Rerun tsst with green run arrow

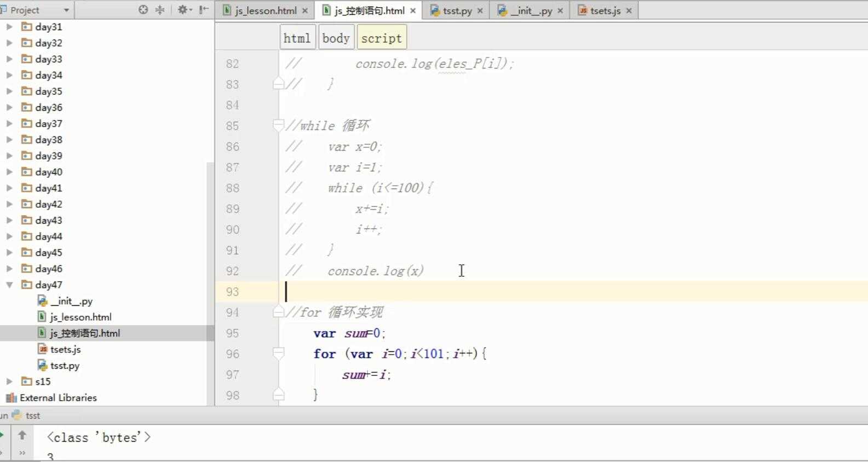[x=2, y=435]
